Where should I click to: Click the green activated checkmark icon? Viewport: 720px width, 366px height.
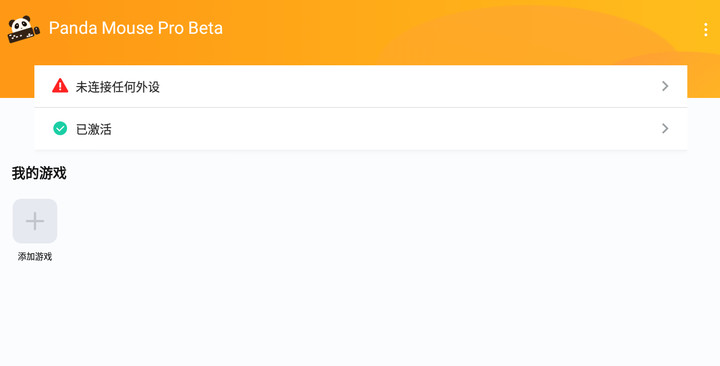coord(60,129)
